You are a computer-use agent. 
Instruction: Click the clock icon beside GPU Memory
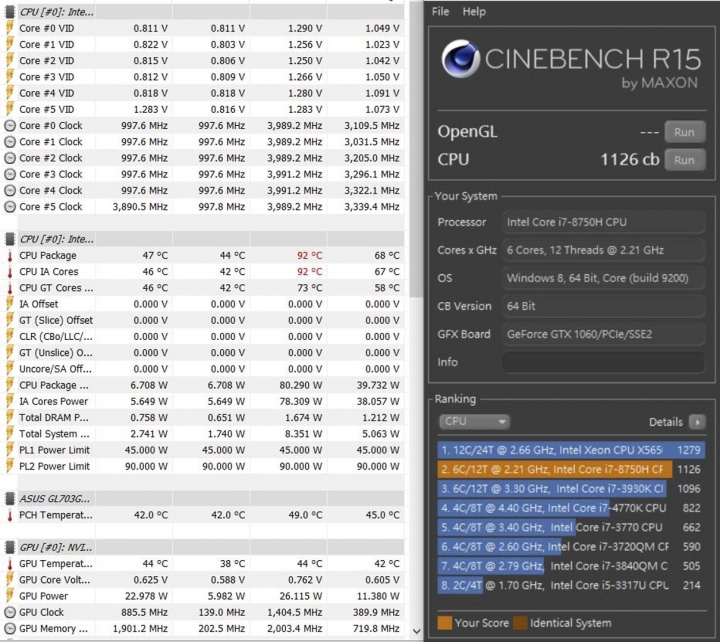point(10,628)
